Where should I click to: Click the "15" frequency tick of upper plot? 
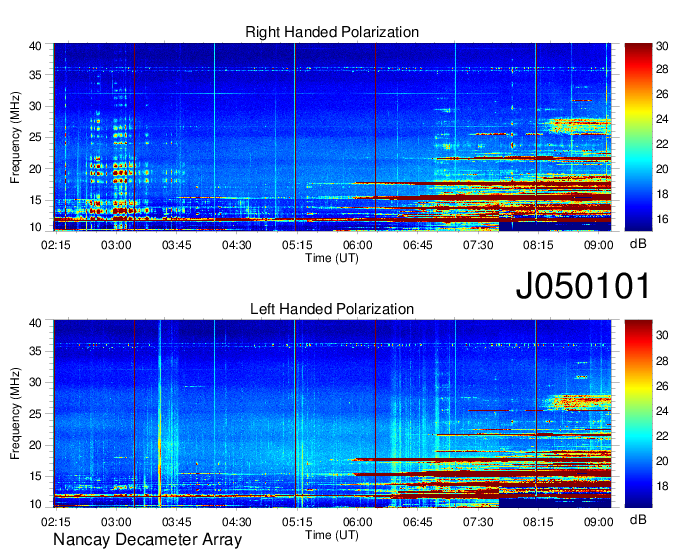[x=35, y=200]
